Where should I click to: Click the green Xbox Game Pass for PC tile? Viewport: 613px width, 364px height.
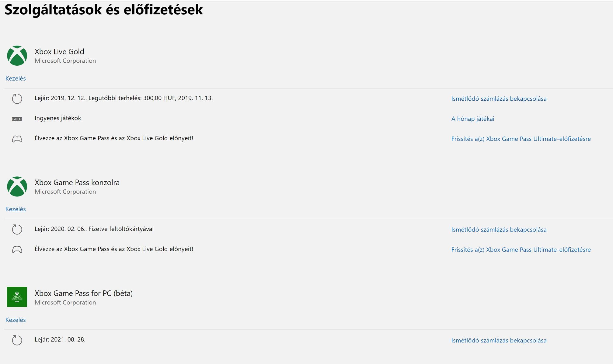17,297
